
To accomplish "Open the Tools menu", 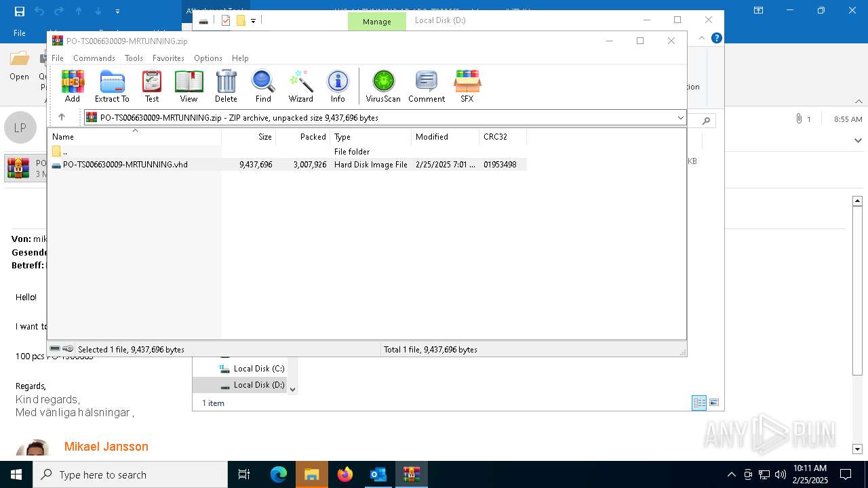I will (134, 58).
